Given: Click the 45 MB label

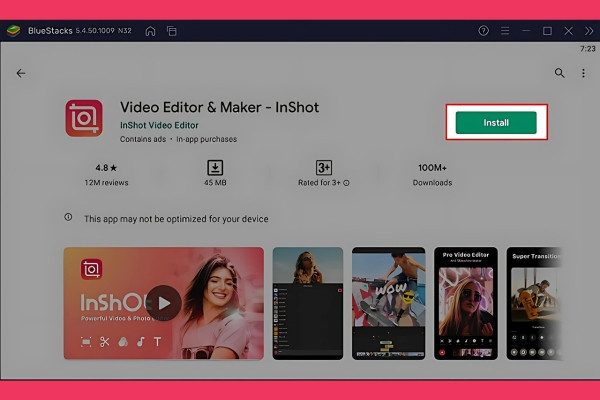Looking at the screenshot, I should (x=215, y=183).
